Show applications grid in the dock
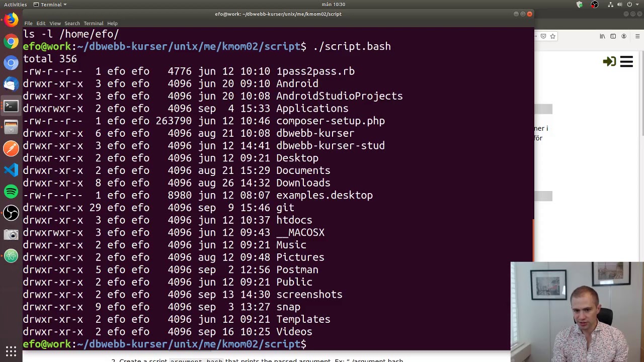This screenshot has width=644, height=362. click(x=11, y=351)
